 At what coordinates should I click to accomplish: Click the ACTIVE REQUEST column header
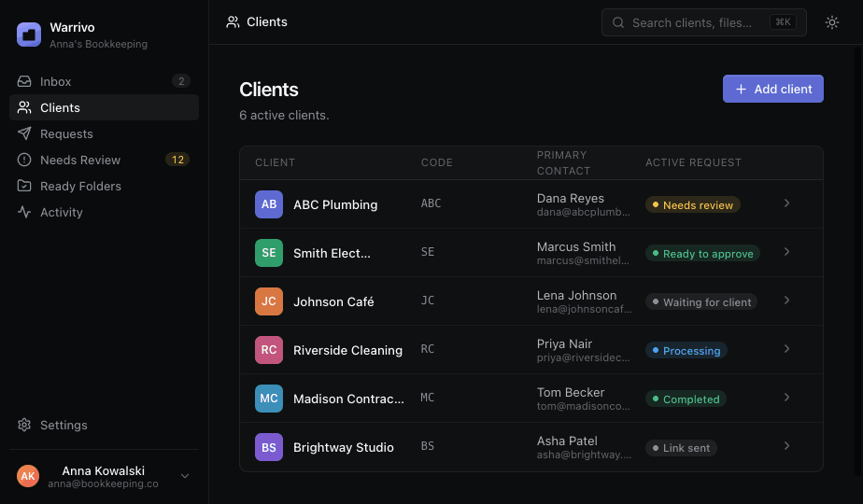pos(693,162)
